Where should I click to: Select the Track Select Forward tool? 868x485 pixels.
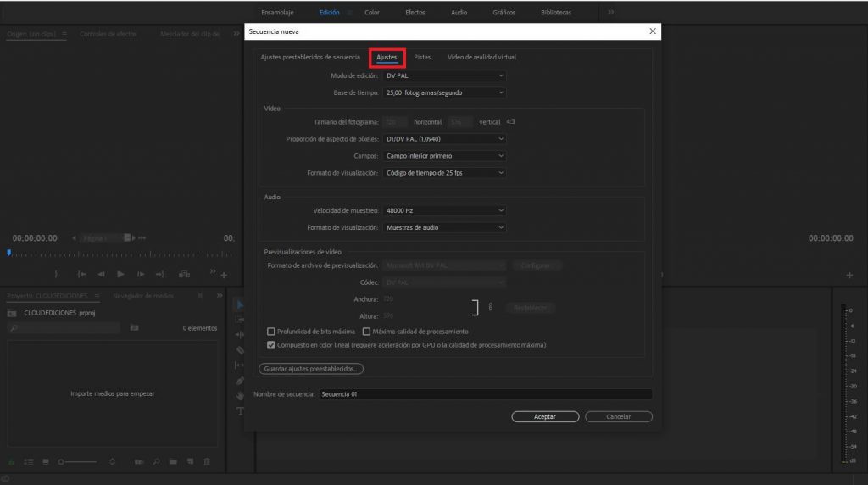point(240,320)
